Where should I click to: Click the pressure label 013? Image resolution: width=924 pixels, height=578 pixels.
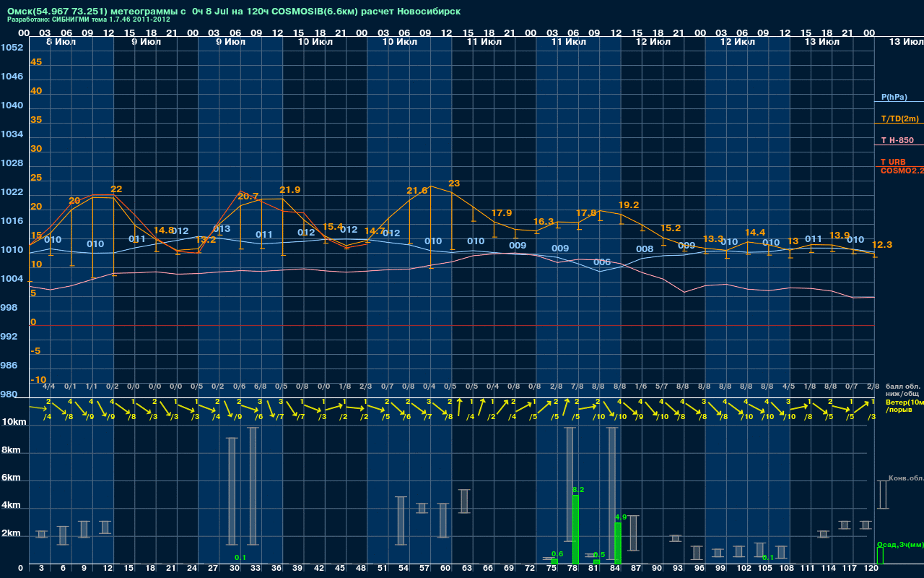coord(222,229)
